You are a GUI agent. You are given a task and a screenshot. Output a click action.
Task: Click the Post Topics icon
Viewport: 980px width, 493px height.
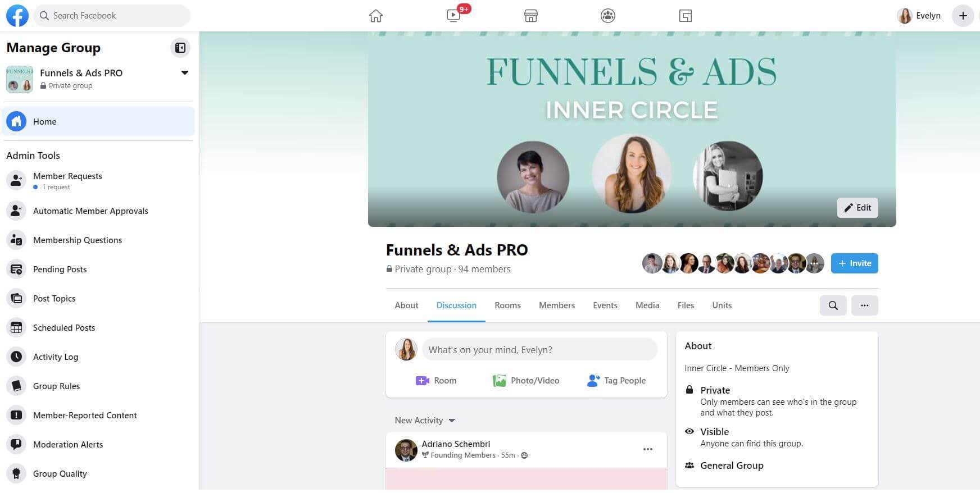16,298
